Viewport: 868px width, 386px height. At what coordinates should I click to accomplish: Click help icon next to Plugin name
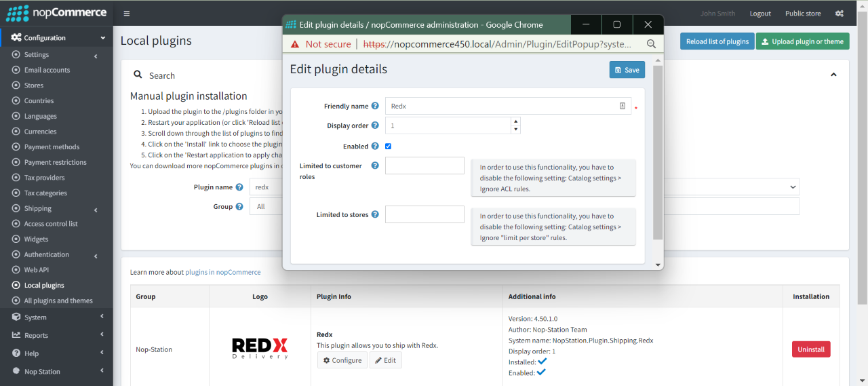click(x=239, y=187)
